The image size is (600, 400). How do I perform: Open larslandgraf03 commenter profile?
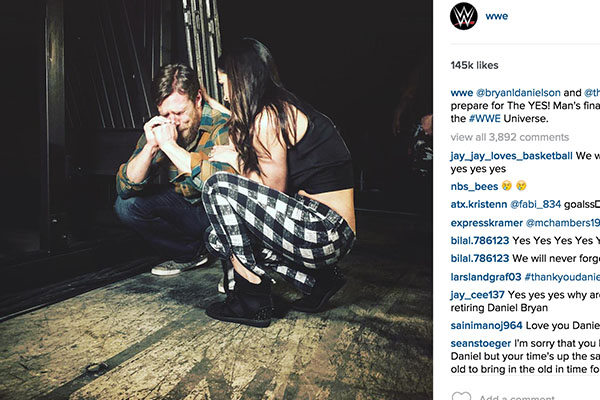486,277
